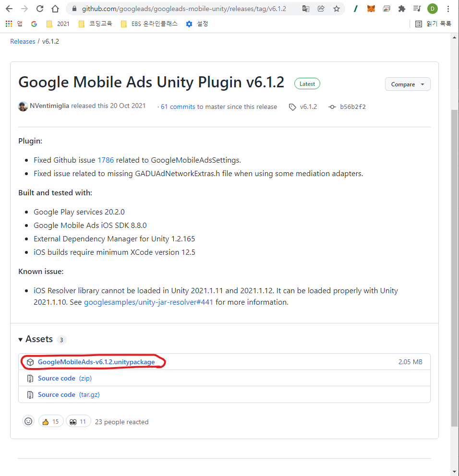This screenshot has width=459, height=476.
Task: Click the scrollbar down arrow
Action: [454, 472]
